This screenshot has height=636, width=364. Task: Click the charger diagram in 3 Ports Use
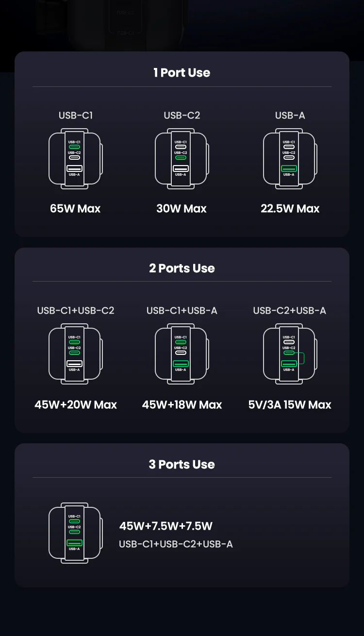75,533
